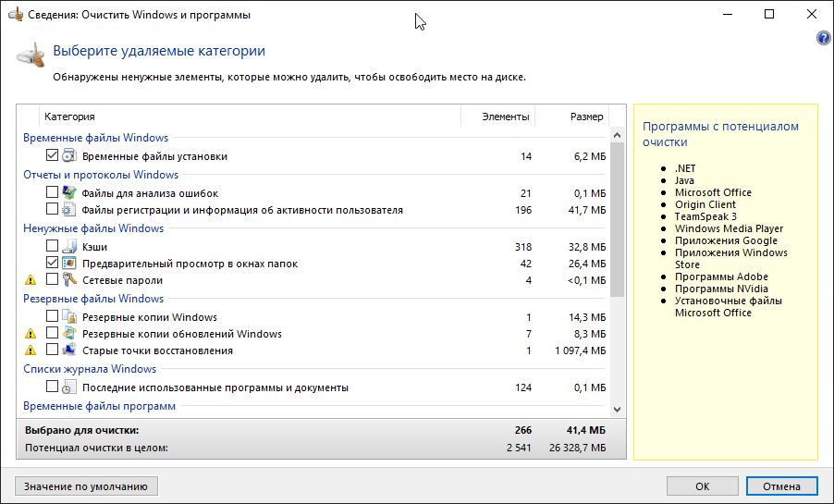This screenshot has height=504, width=834.
Task: Tick the Резервные копии обновлений Windows checkbox
Action: coord(52,334)
